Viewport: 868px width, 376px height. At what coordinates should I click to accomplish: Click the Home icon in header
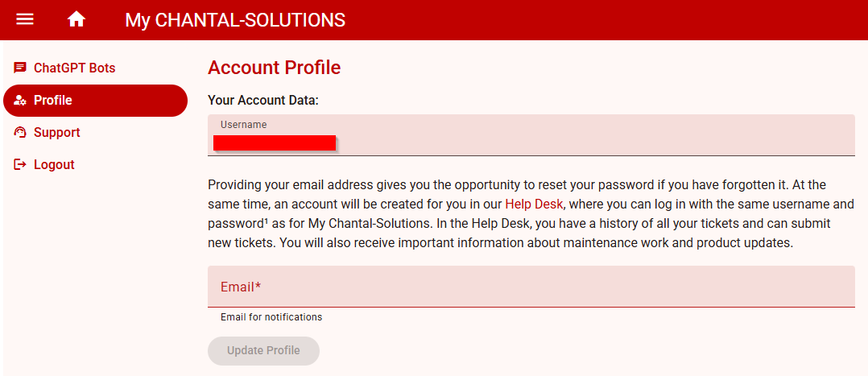76,19
